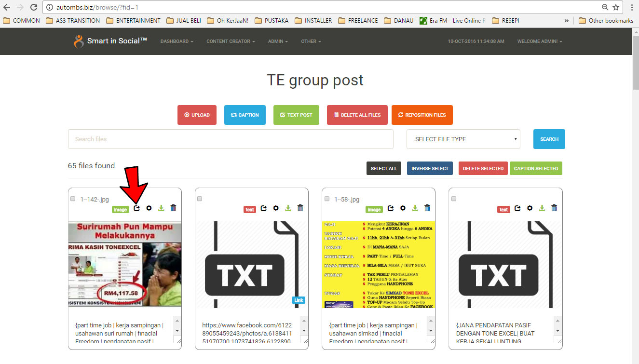Viewport: 639px width, 364px height.
Task: Click download icon on the JANA PENDAPATAN text card
Action: (x=542, y=208)
